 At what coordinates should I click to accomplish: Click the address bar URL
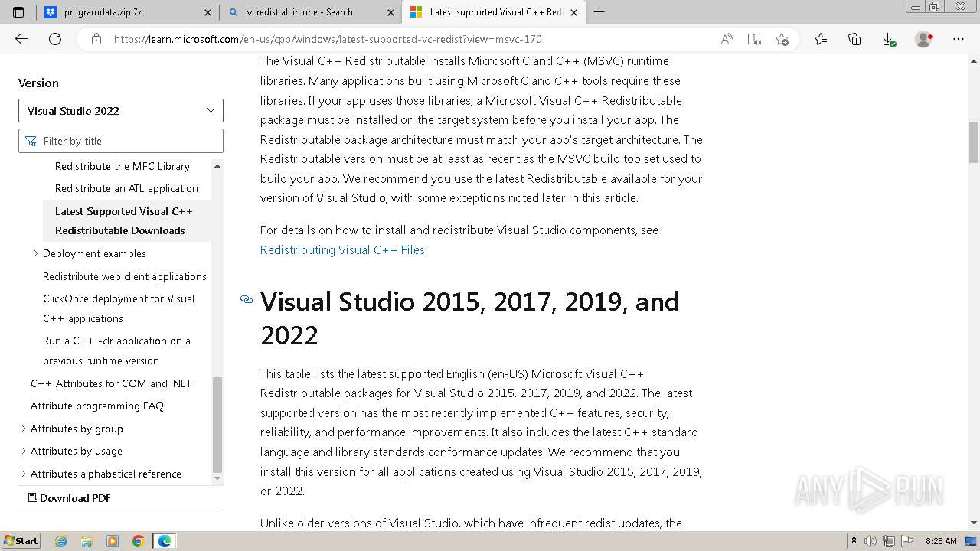(328, 39)
